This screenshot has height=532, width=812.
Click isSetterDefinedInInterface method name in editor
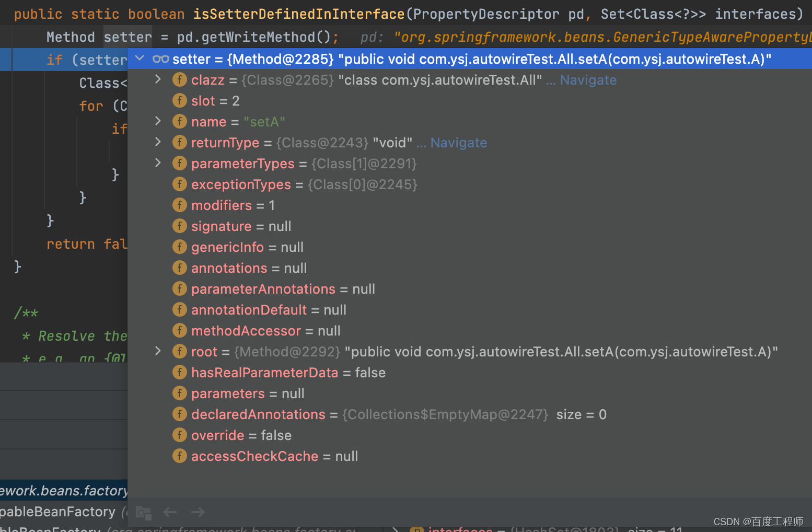click(x=299, y=14)
